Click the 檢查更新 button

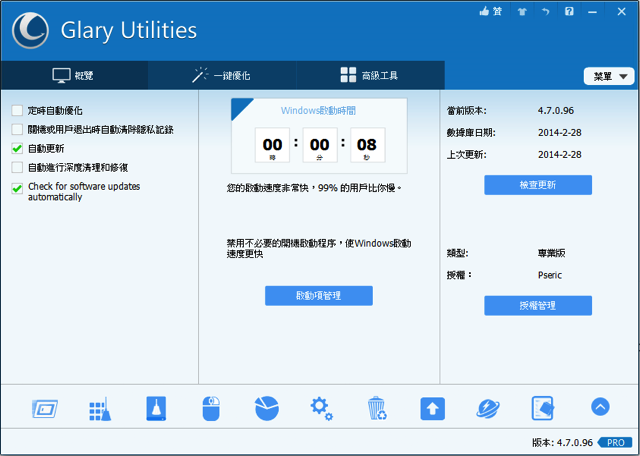tap(538, 185)
